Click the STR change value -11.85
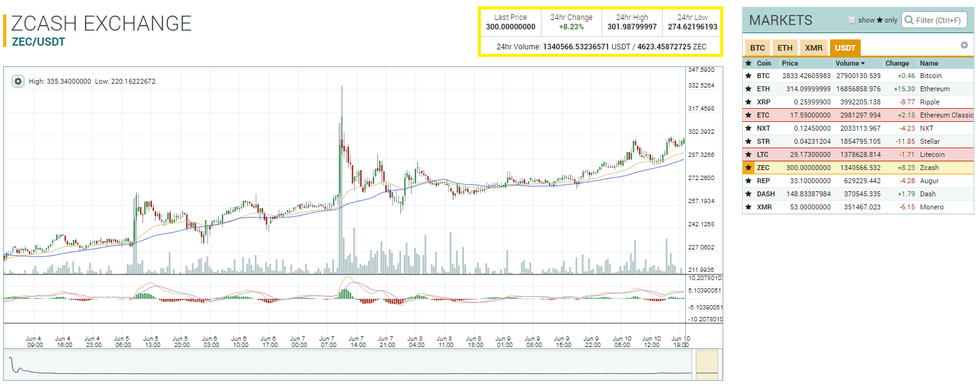 [905, 141]
